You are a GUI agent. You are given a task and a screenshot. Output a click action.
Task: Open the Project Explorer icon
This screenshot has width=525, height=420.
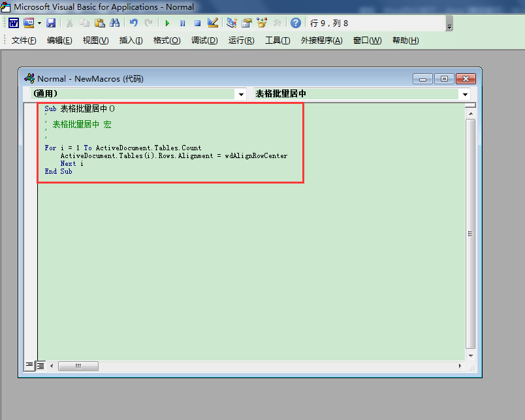(x=232, y=23)
